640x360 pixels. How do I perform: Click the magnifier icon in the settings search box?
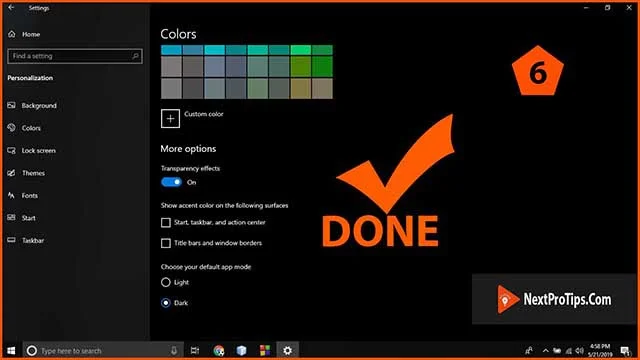pyautogui.click(x=136, y=56)
